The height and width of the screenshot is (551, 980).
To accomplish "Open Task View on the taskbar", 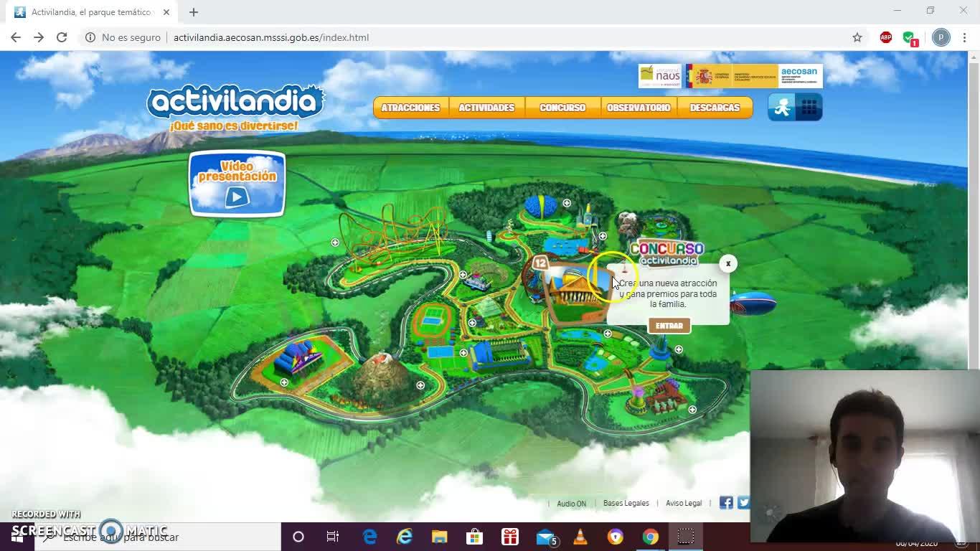I will tap(333, 537).
